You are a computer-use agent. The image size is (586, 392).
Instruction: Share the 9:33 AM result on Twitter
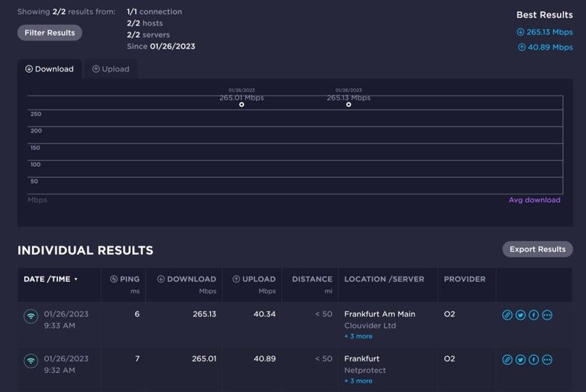point(521,314)
